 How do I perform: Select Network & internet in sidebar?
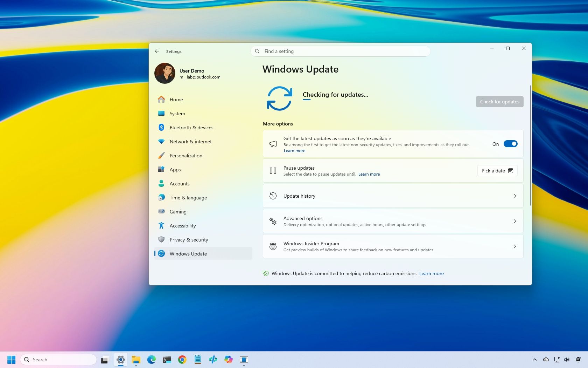pos(203,142)
